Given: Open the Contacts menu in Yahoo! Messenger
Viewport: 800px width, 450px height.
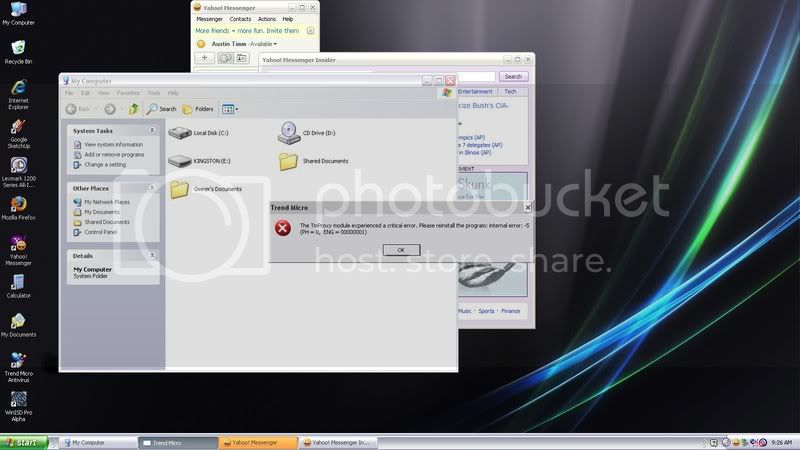Looking at the screenshot, I should pyautogui.click(x=240, y=19).
